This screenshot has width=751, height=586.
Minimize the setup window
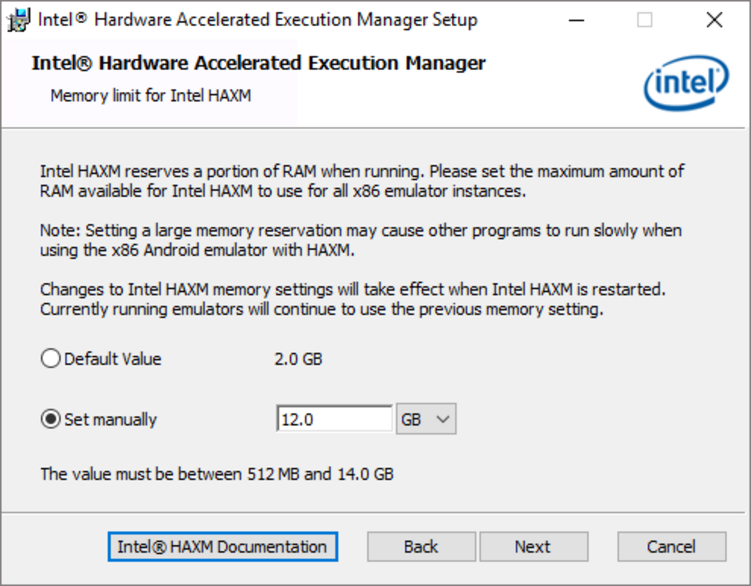point(576,20)
